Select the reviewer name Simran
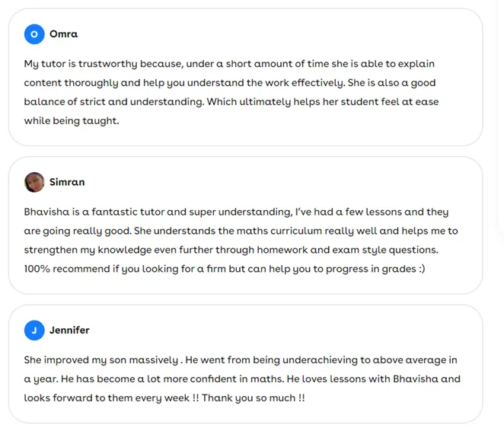 point(67,182)
